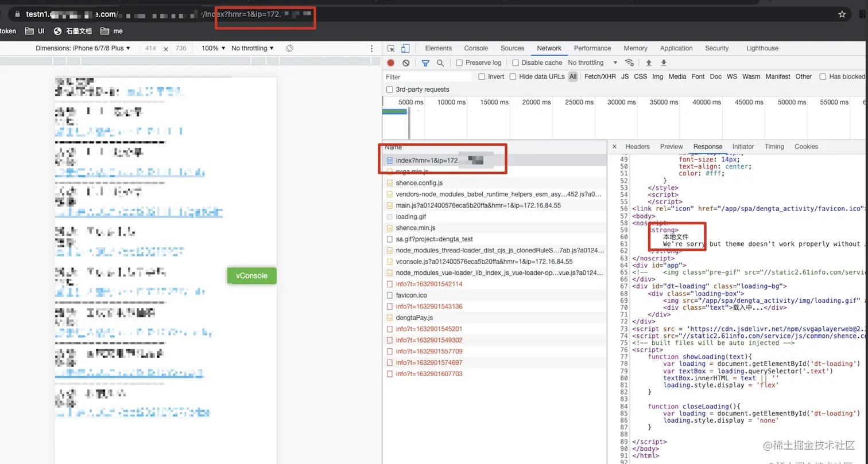Click the export HAR download icon

point(664,63)
